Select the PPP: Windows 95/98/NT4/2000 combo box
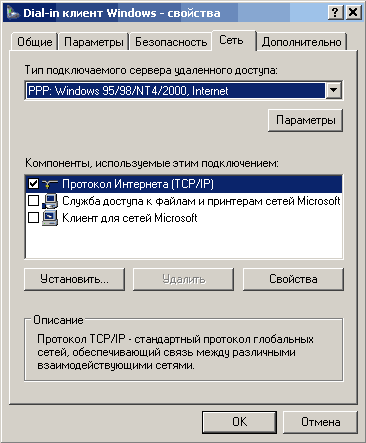The height and width of the screenshot is (443, 366). pos(184,90)
